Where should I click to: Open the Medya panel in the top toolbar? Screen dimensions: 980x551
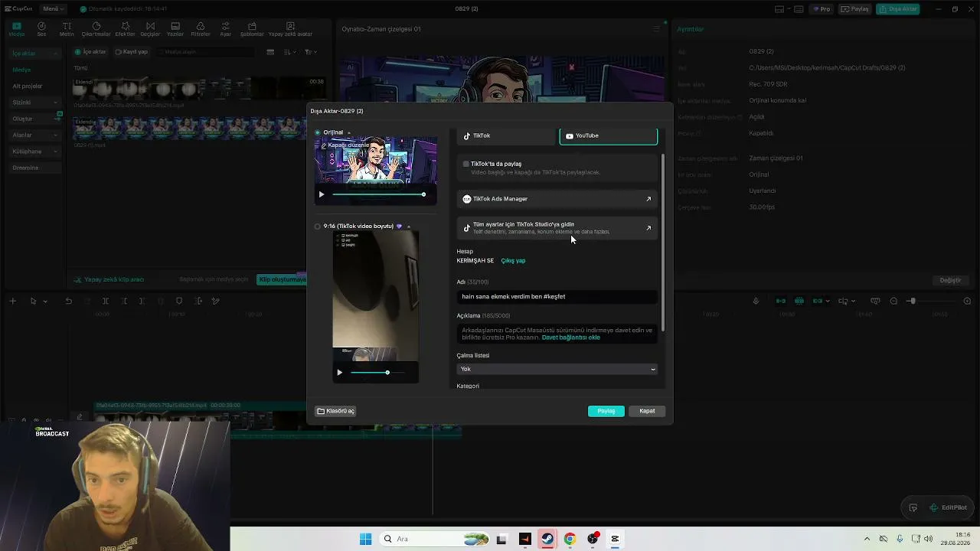[16, 29]
